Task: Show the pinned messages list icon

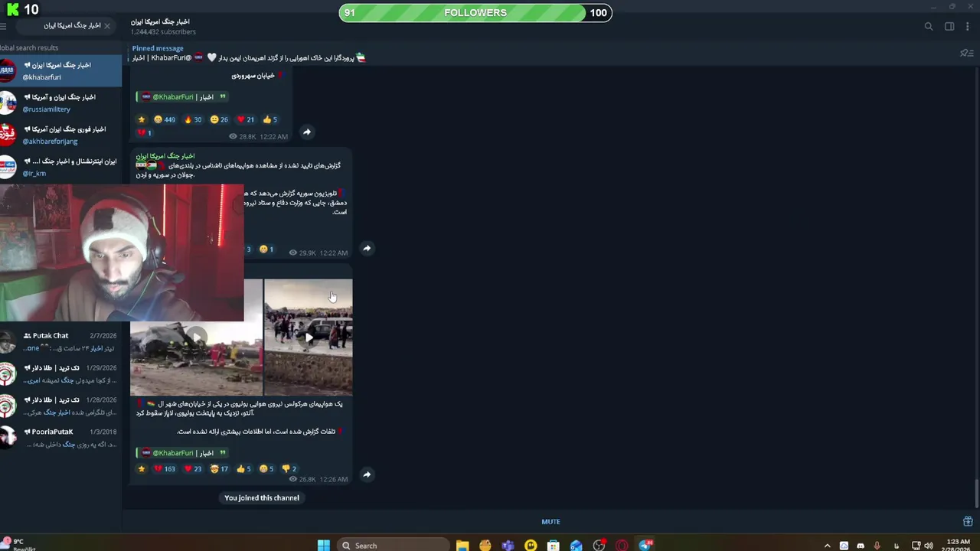Action: [966, 53]
